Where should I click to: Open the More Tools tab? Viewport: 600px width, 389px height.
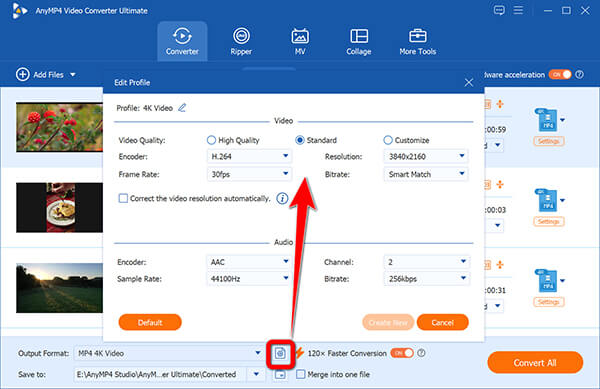tap(417, 41)
